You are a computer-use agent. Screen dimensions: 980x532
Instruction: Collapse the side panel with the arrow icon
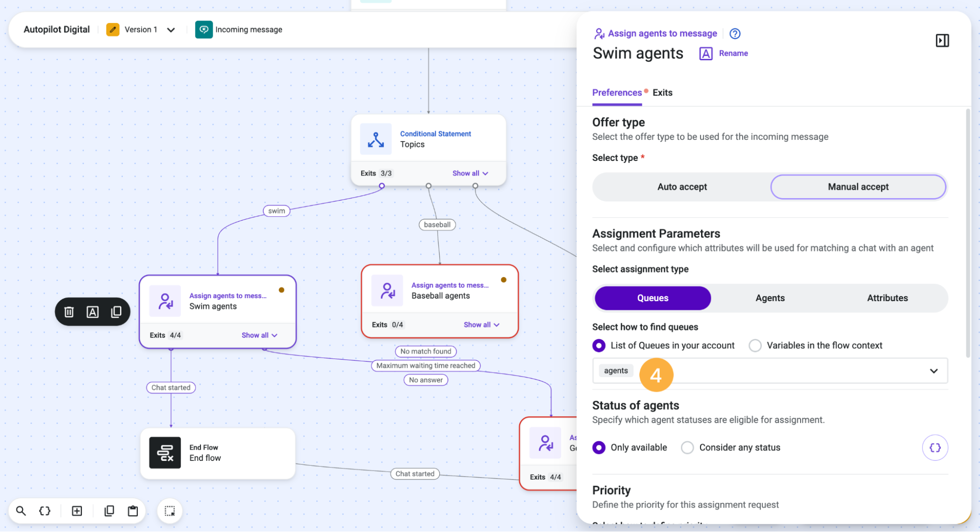point(942,40)
